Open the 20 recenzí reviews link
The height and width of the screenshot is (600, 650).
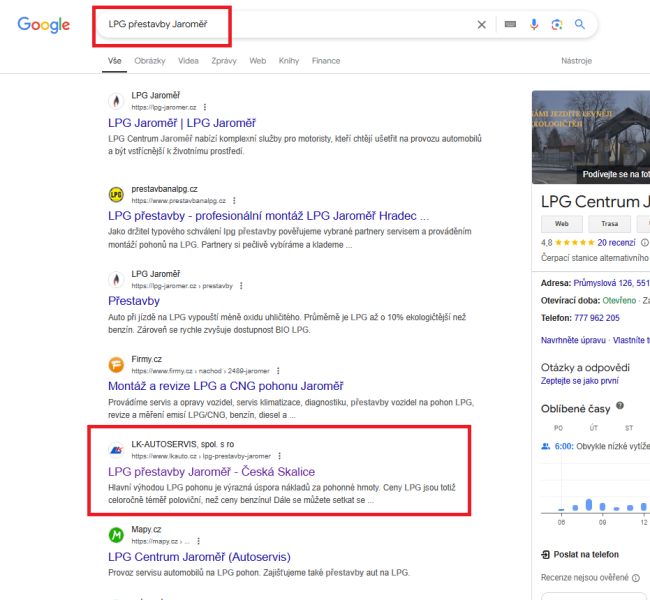click(616, 243)
